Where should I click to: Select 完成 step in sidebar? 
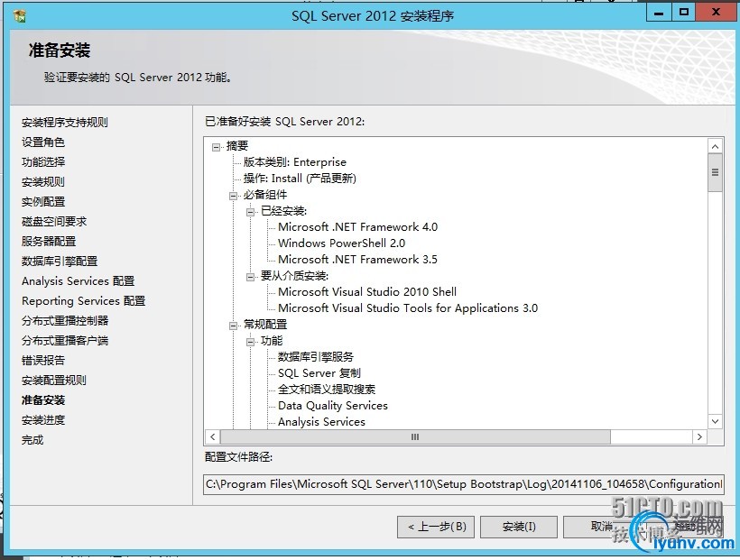pos(32,440)
